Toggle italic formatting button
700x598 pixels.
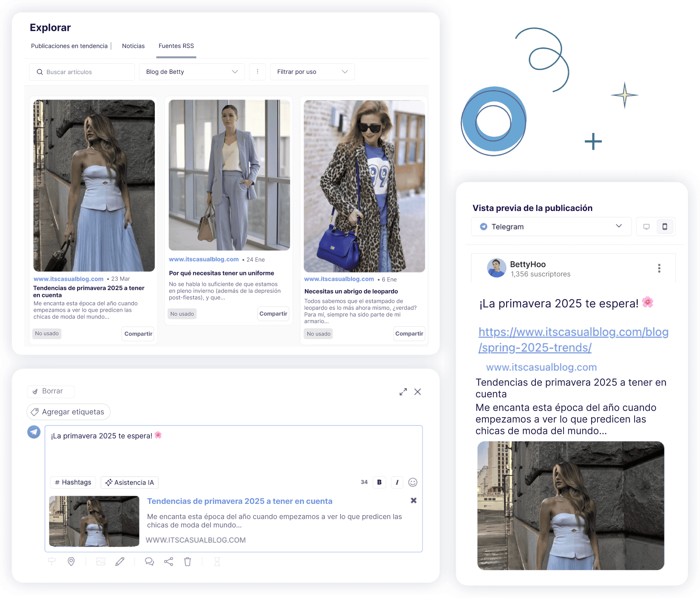pos(397,482)
